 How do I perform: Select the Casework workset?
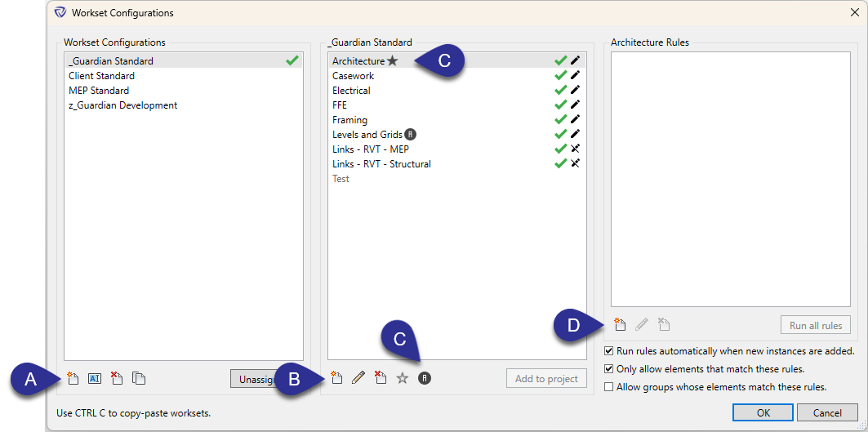pyautogui.click(x=456, y=76)
